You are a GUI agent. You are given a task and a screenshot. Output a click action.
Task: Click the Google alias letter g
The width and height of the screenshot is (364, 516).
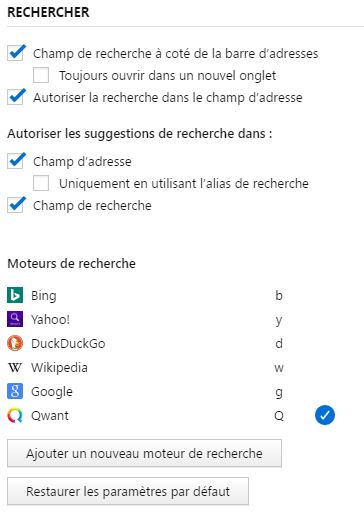coord(279,392)
